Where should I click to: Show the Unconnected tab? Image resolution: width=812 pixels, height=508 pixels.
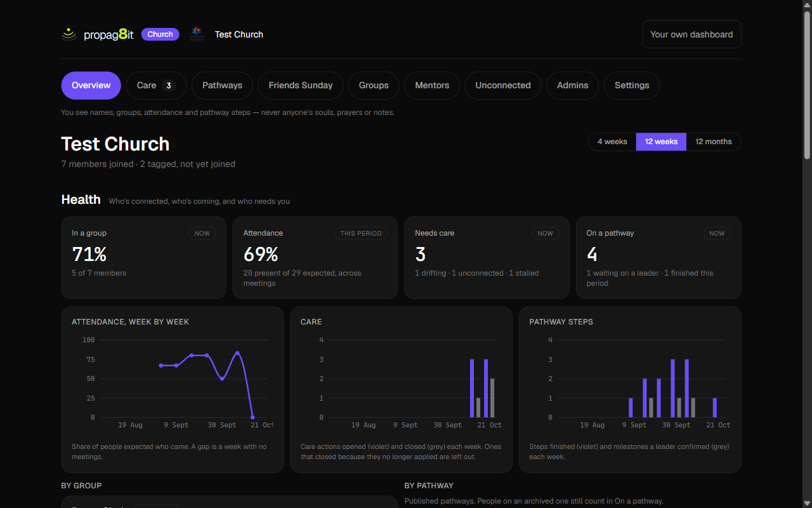click(503, 85)
